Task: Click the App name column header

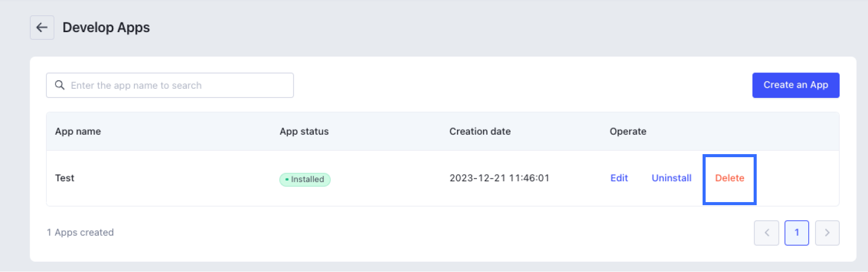Action: pyautogui.click(x=78, y=132)
